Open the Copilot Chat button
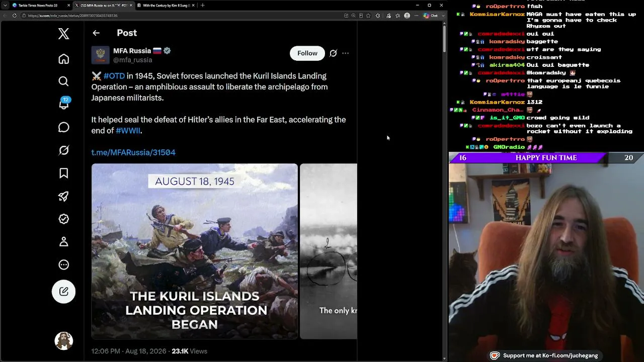The height and width of the screenshot is (362, 644). point(431,16)
